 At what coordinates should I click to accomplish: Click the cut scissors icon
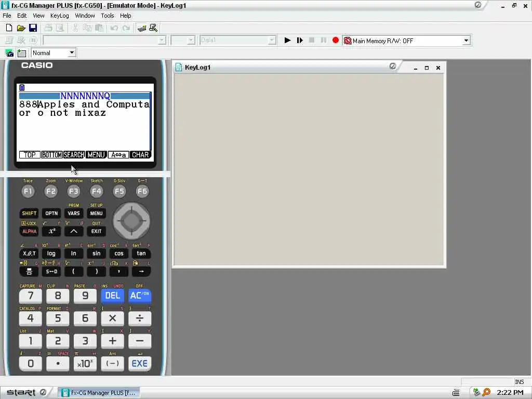coord(75,28)
